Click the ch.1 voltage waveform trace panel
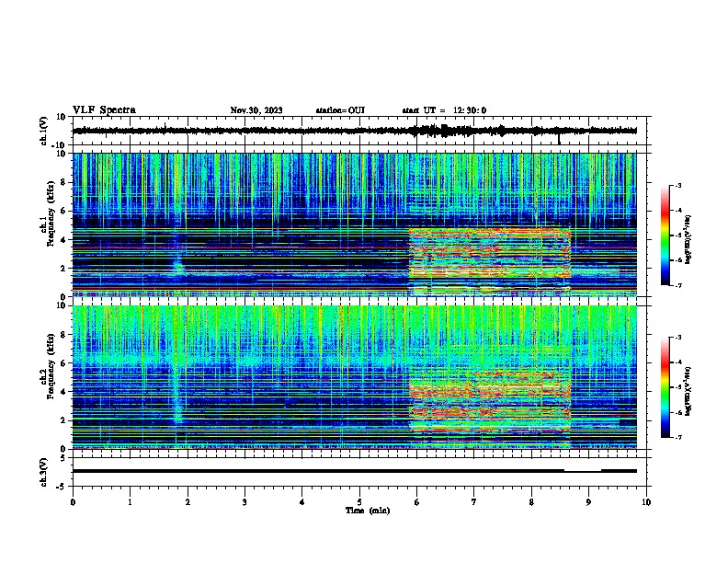728x563 pixels. pos(359,131)
